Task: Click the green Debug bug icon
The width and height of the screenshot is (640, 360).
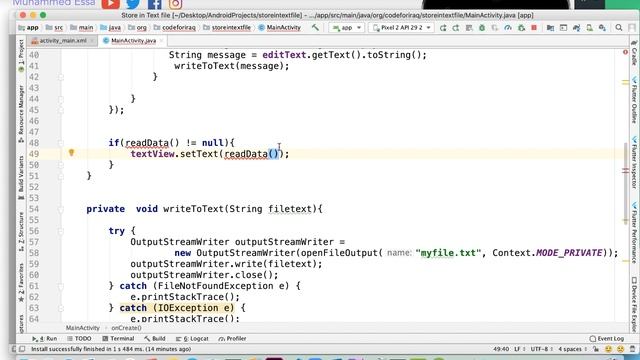Action: [482, 28]
